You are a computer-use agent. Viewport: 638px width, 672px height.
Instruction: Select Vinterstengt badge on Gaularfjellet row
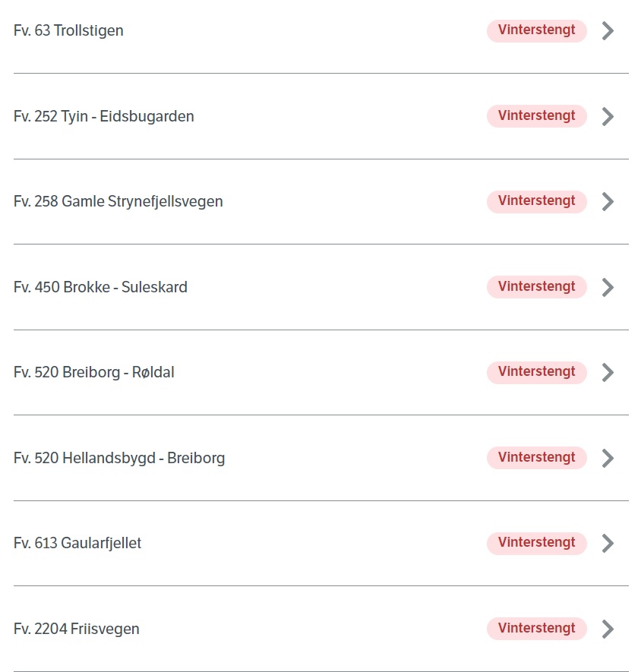[536, 543]
